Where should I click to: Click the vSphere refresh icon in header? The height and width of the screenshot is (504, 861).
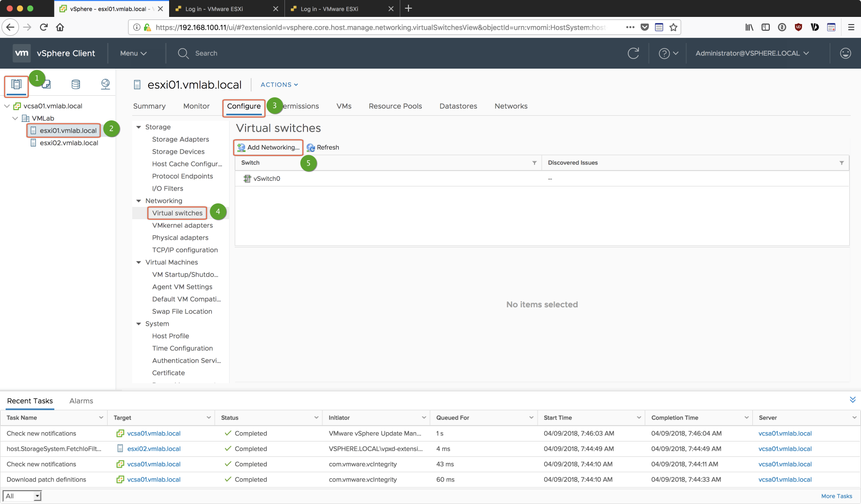pos(633,53)
